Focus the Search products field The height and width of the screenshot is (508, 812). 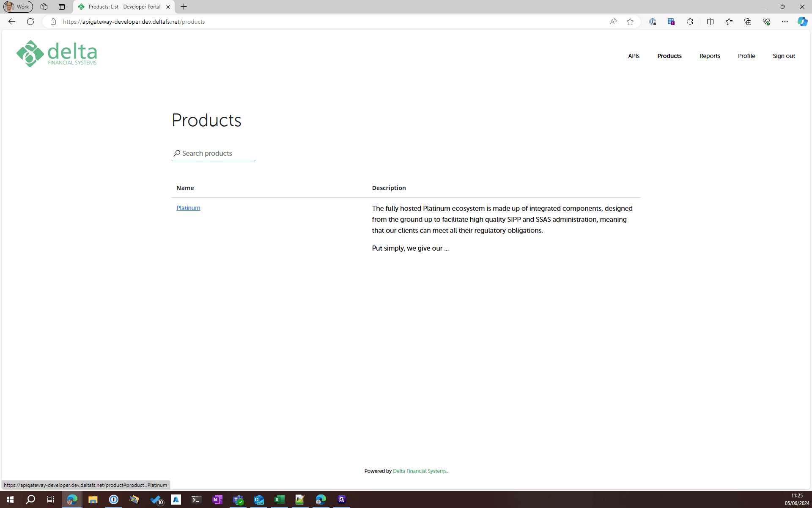click(214, 153)
